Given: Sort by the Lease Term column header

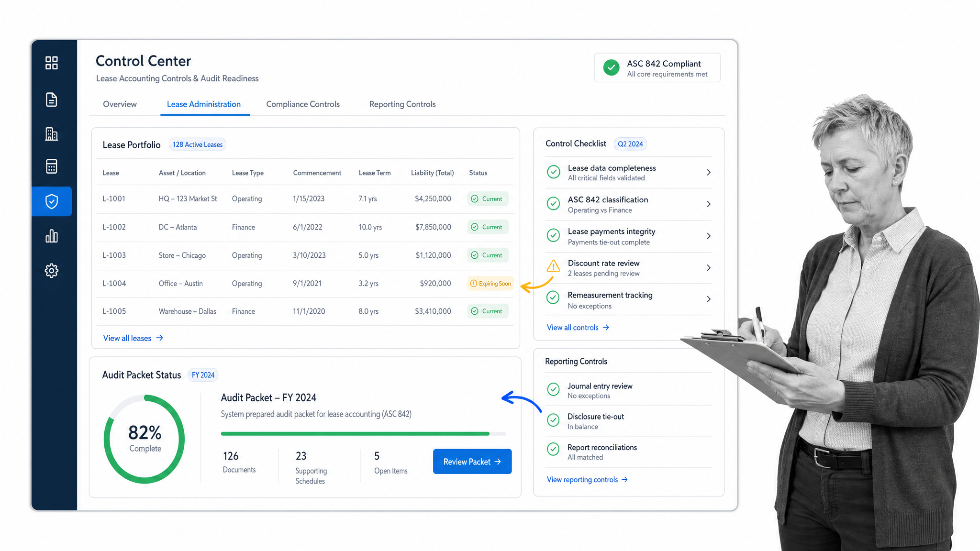Looking at the screenshot, I should (x=375, y=173).
